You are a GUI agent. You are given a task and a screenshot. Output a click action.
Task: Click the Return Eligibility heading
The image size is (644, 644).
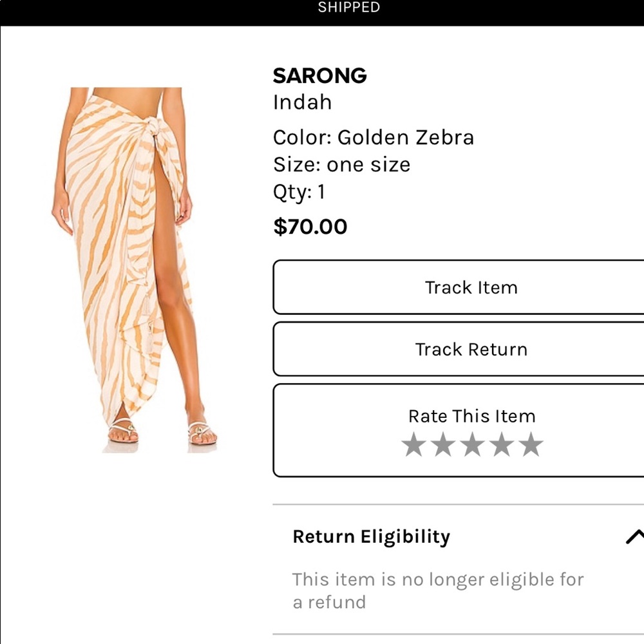pyautogui.click(x=371, y=536)
